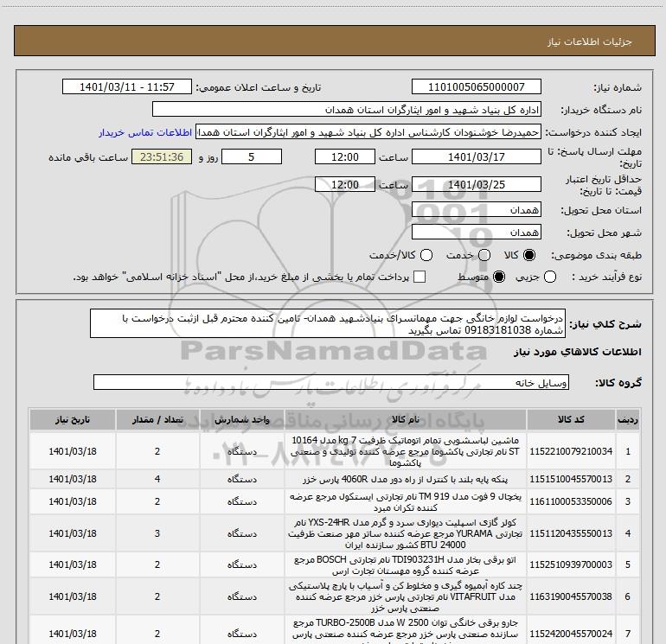Click the اطلاعات کالاهای مورد نیاز section heading
The image size is (666, 644).
tap(577, 352)
